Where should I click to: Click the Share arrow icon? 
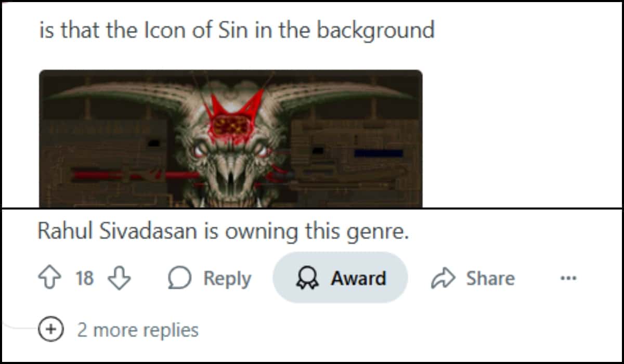click(x=444, y=279)
